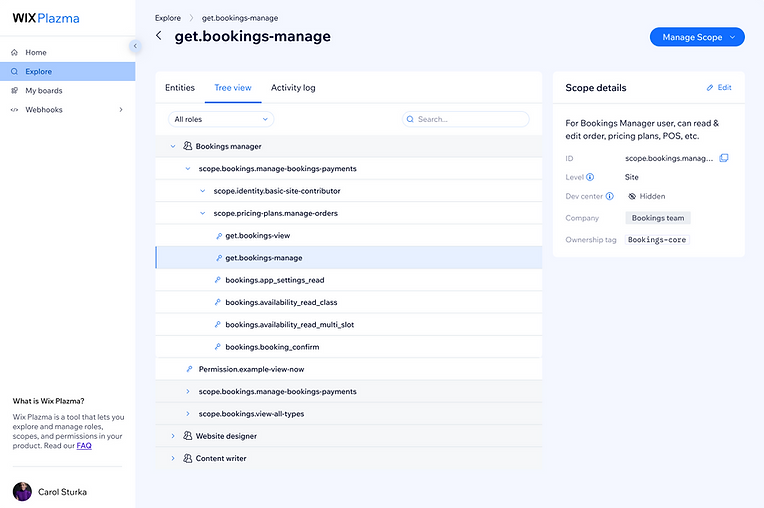Click the Scope details heading

595,88
